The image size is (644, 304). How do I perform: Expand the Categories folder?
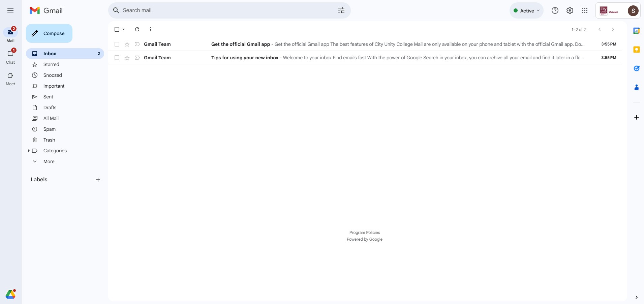[x=29, y=151]
